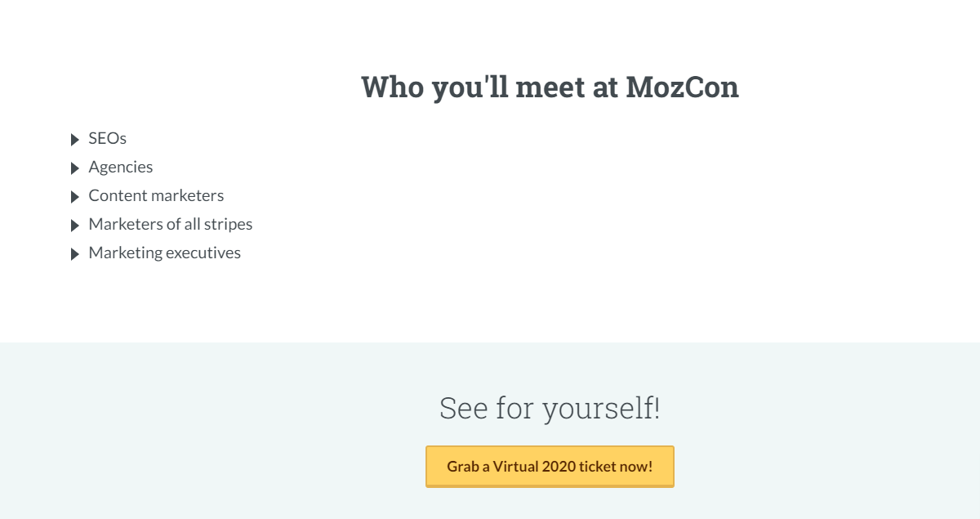
Task: Expand the SEOs disclosure triangle
Action: (x=75, y=140)
